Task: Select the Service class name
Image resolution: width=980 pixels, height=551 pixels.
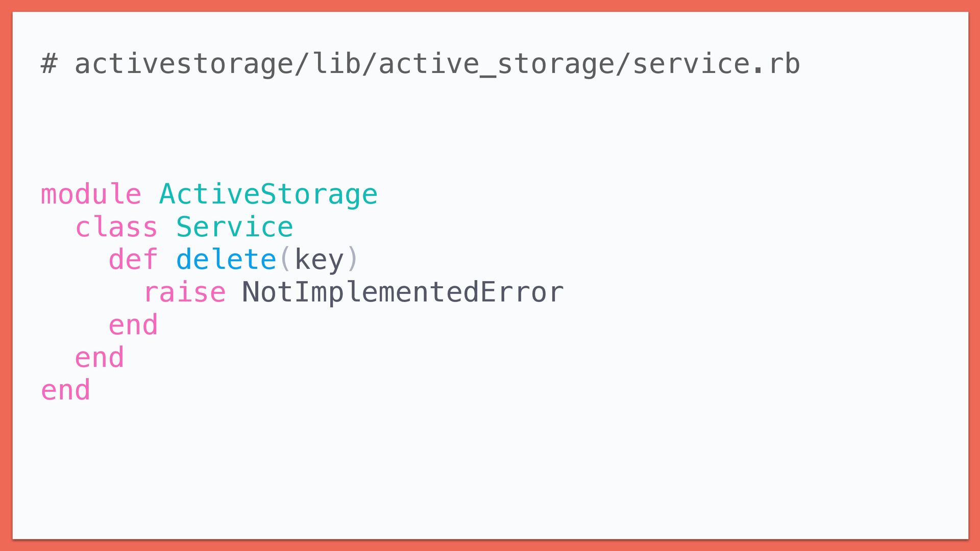Action: pyautogui.click(x=235, y=228)
